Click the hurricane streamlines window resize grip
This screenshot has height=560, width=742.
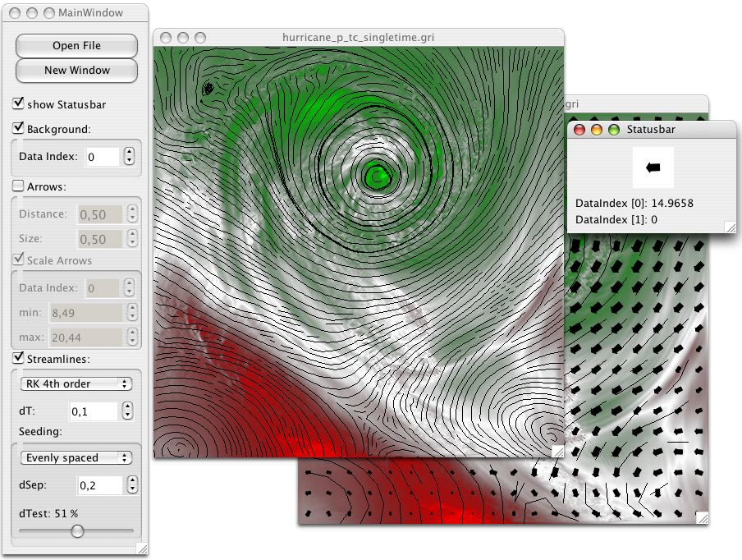558,452
